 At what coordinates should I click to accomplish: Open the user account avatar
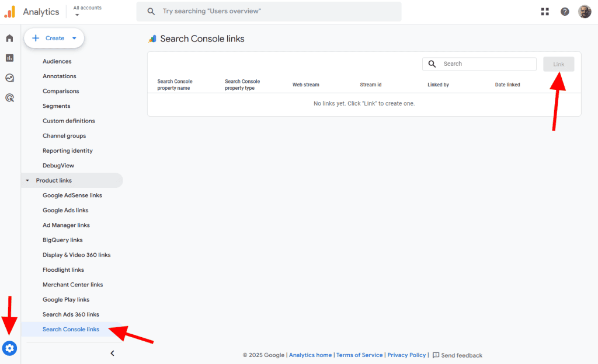[x=585, y=12]
